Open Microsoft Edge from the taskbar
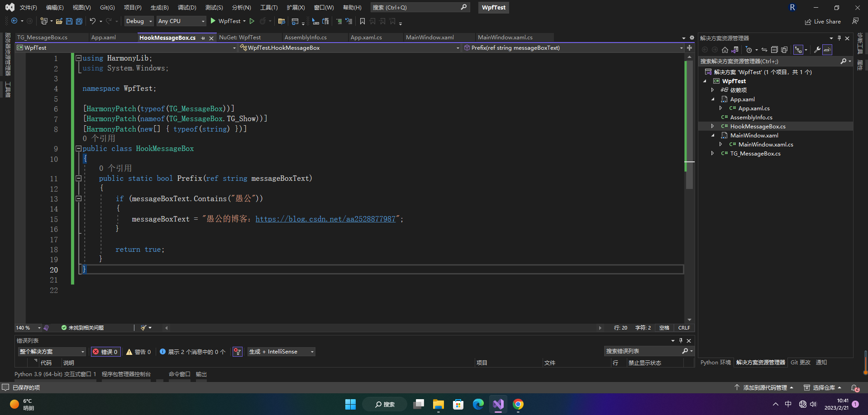 478,404
